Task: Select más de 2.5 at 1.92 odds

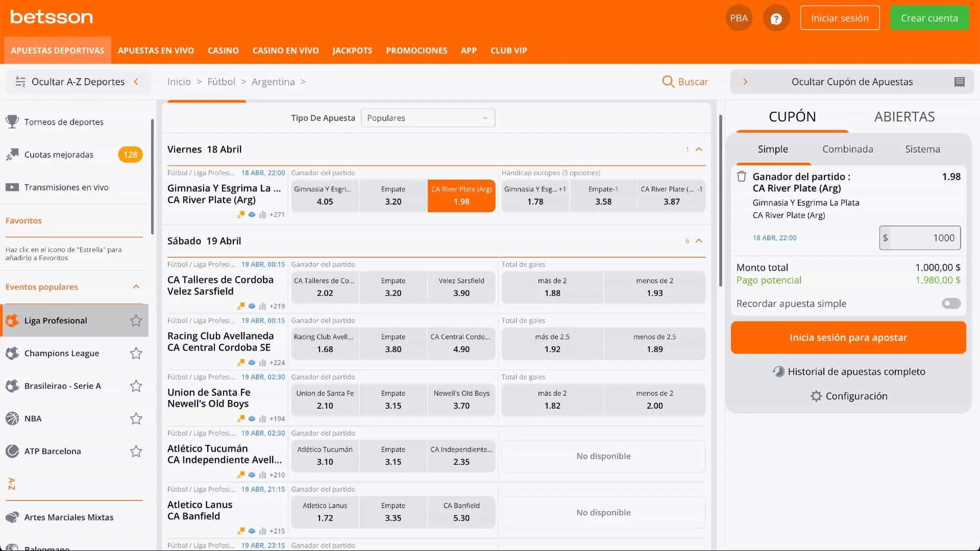Action: [552, 343]
